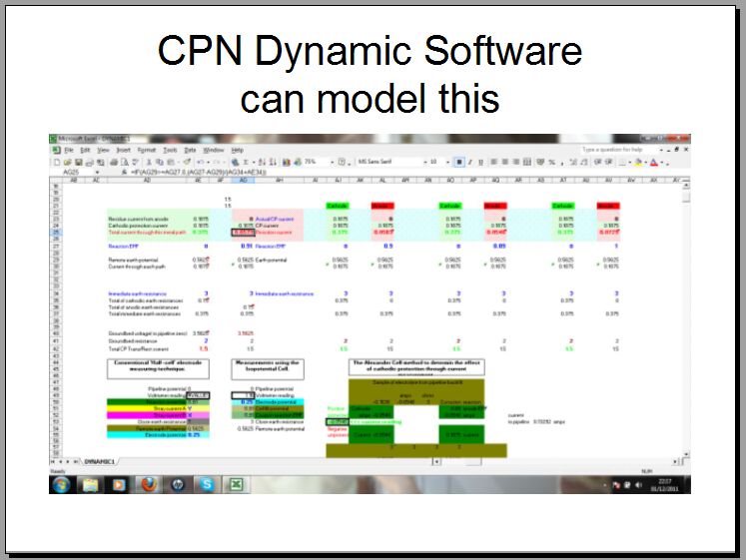Open the Chart Wizard icon
Viewport: 746px width, 560px height.
[x=287, y=162]
